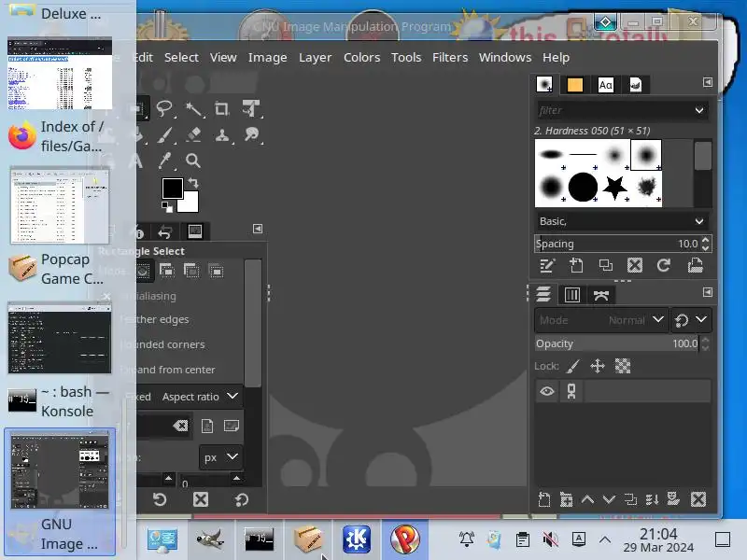Screen dimensions: 747x560
Task: Reset colors to default black and white
Action: 167,207
